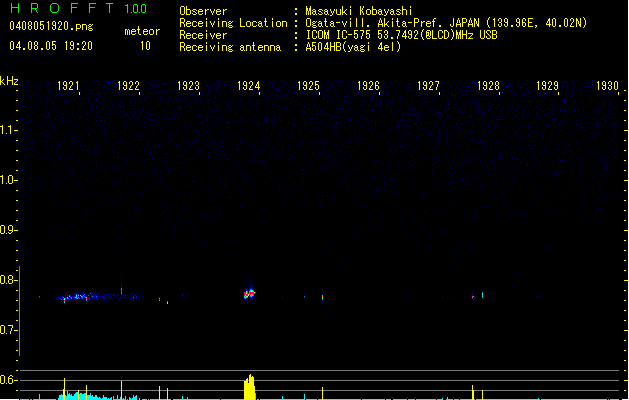Click the meteor count value 10

tap(145, 46)
